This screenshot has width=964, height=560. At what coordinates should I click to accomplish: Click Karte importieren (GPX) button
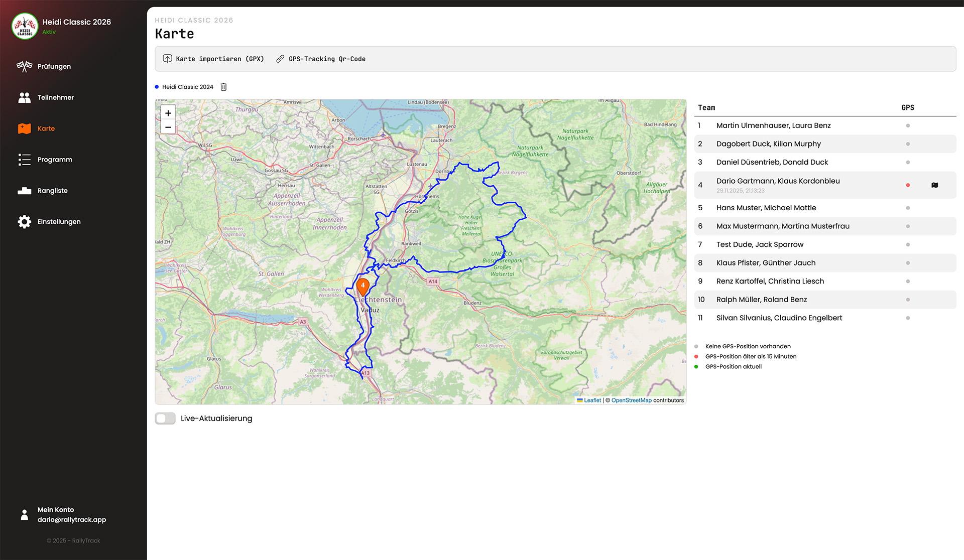(219, 59)
